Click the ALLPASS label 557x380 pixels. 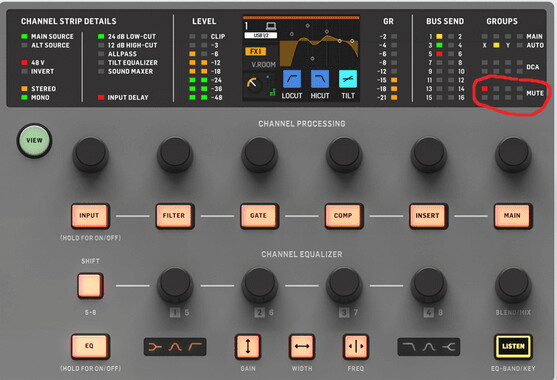[x=122, y=54]
